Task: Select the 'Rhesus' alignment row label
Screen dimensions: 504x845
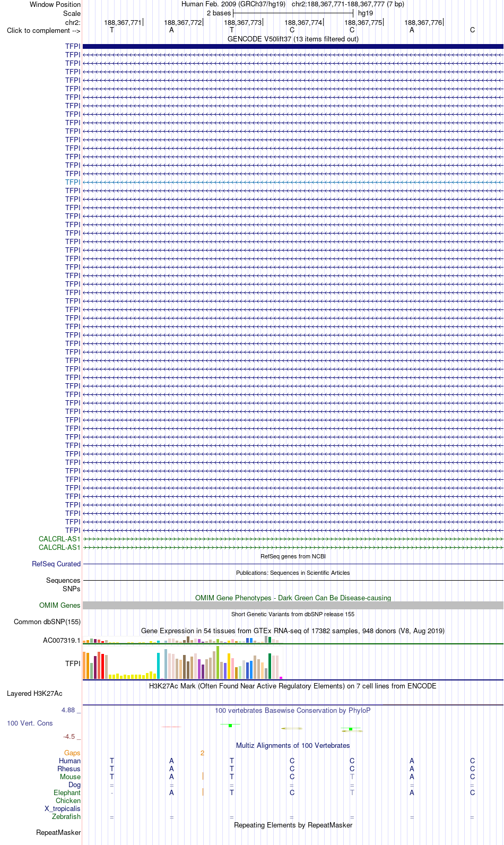Action: point(69,769)
